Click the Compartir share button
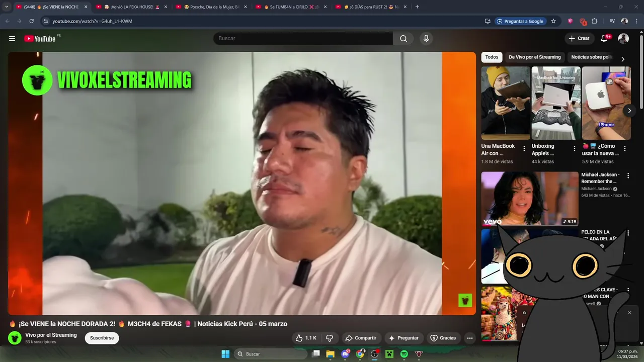This screenshot has width=644, height=362. [361, 338]
